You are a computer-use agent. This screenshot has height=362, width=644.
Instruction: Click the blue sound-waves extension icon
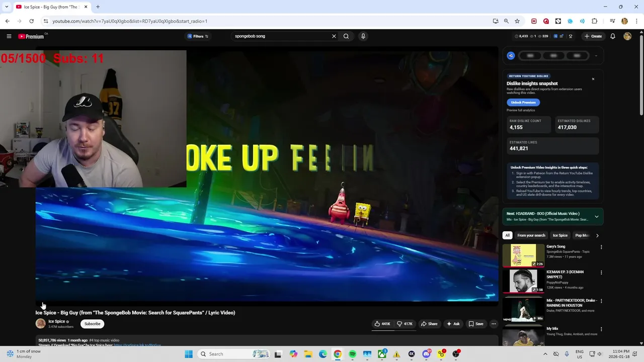click(x=582, y=21)
